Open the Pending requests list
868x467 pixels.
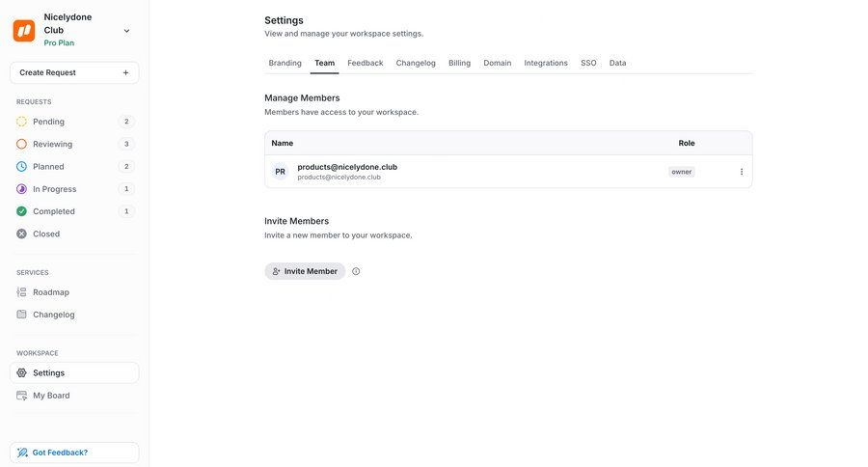48,122
